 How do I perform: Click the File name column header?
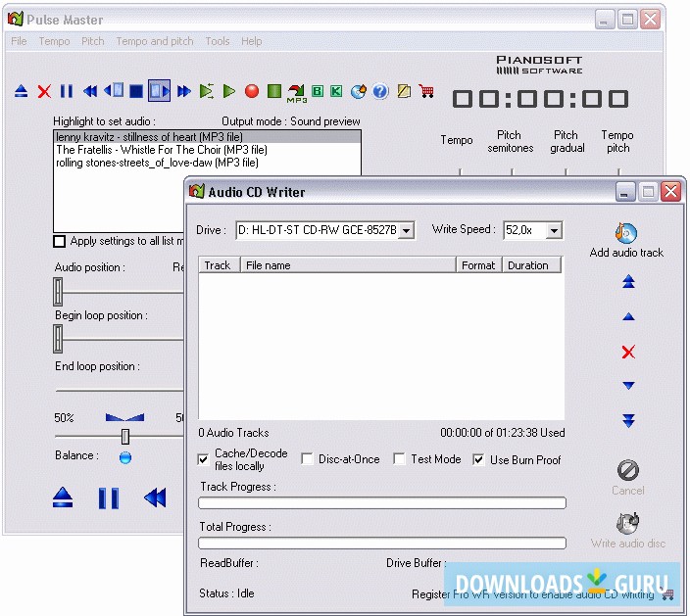coord(348,265)
